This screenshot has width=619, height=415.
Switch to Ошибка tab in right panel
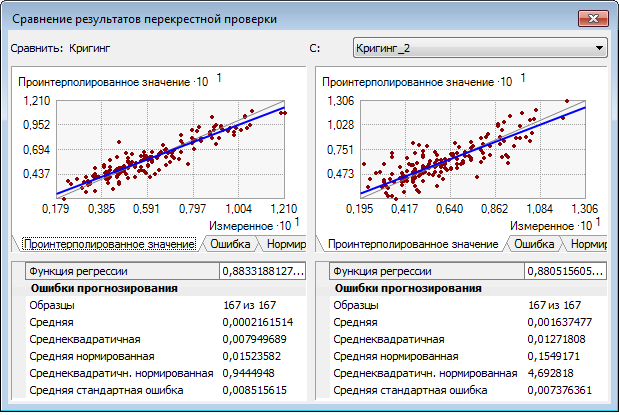click(x=534, y=243)
